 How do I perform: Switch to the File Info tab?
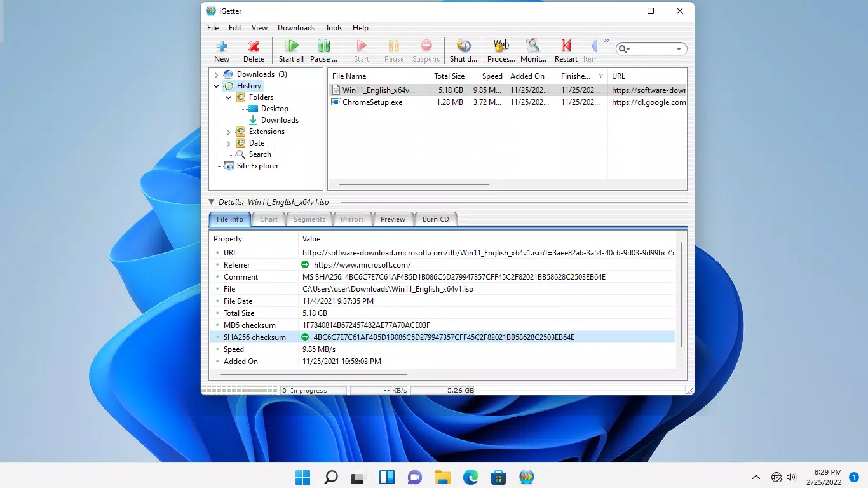click(x=229, y=219)
